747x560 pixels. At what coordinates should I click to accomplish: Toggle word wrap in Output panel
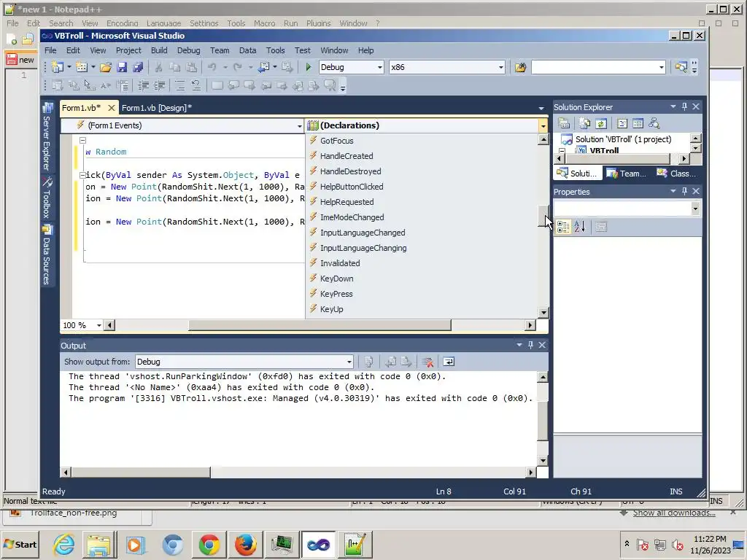[449, 362]
